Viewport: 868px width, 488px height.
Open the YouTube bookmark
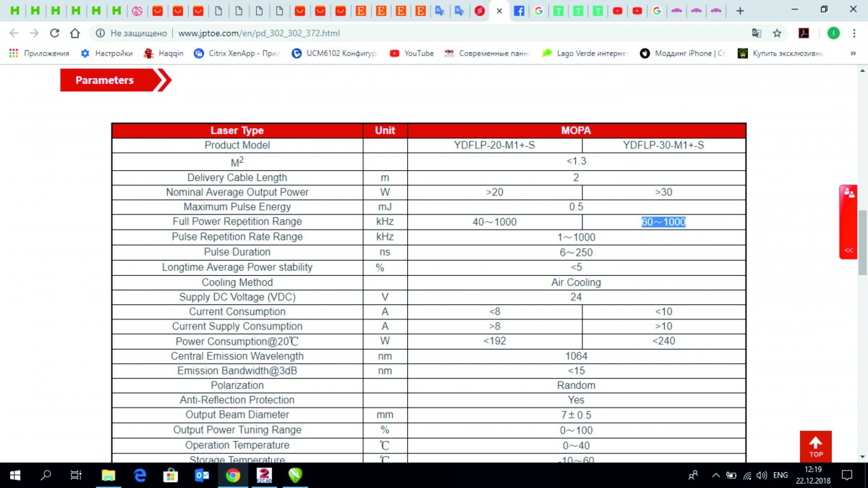[412, 53]
